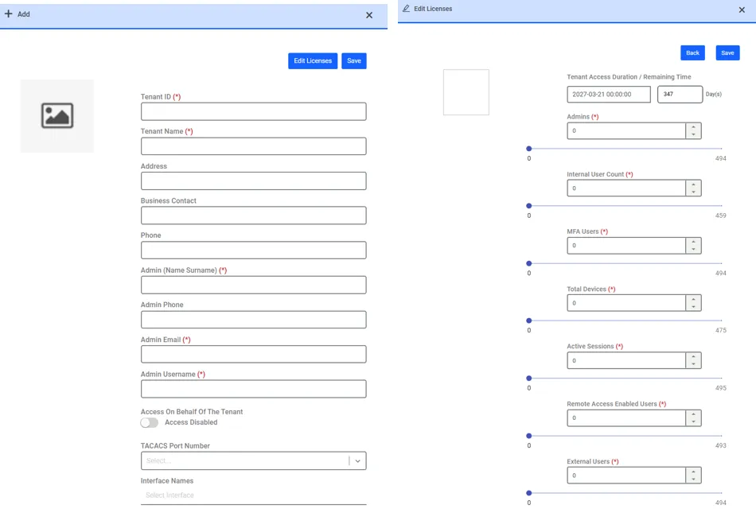Decrease Active Sessions with down arrow
This screenshot has height=532, width=756.
(x=693, y=364)
